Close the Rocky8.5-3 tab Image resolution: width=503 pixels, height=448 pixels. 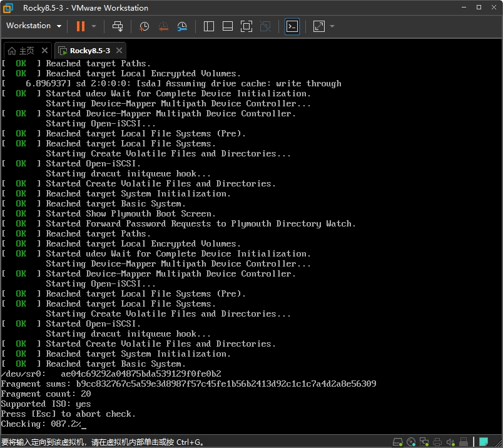point(119,51)
